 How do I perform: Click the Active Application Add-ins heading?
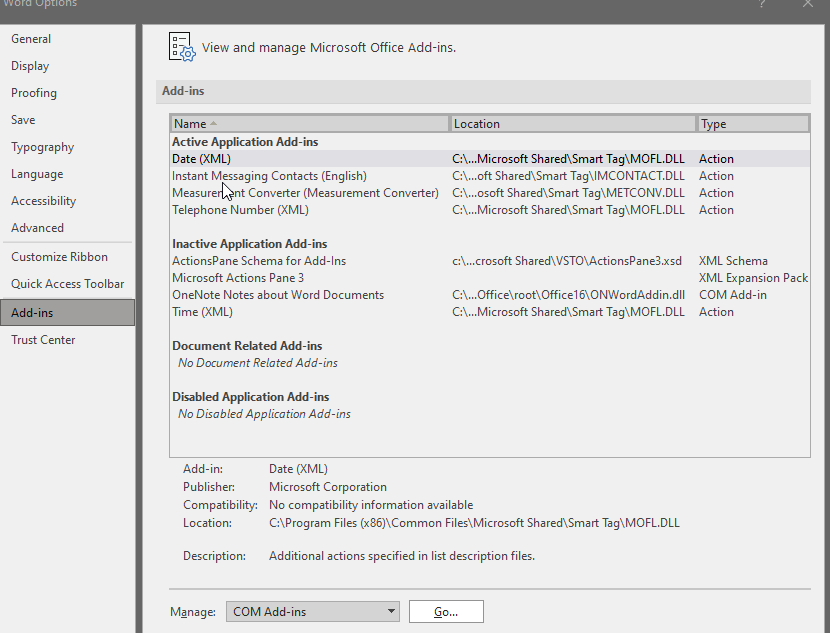(x=245, y=142)
